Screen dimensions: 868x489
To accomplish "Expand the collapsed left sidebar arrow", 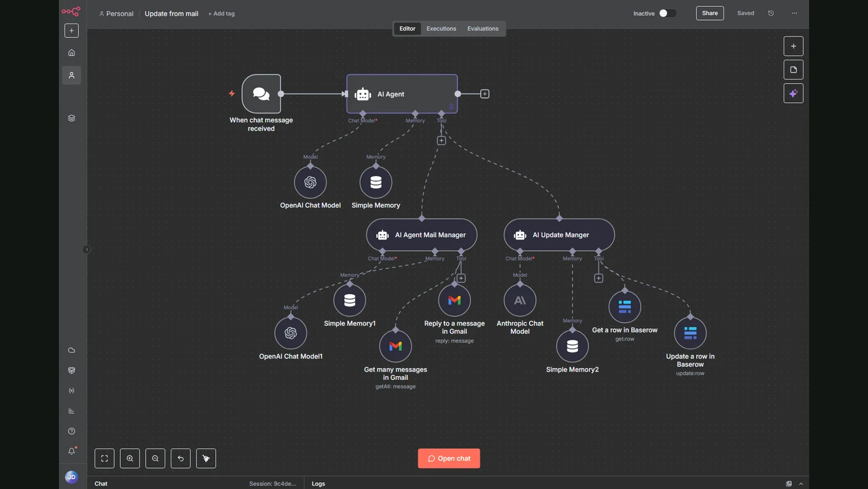I will click(86, 249).
